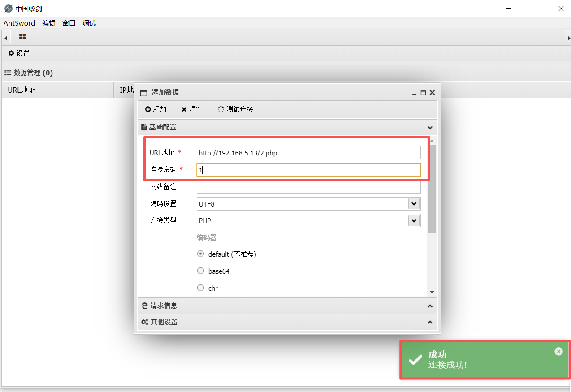Click the 编码器 label
Screen dimensions: 571x392
tap(207, 237)
